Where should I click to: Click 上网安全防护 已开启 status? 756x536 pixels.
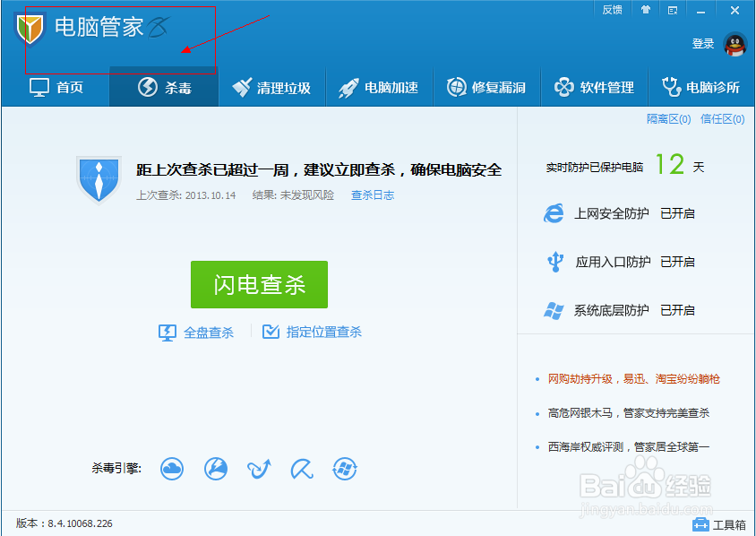[x=677, y=213]
